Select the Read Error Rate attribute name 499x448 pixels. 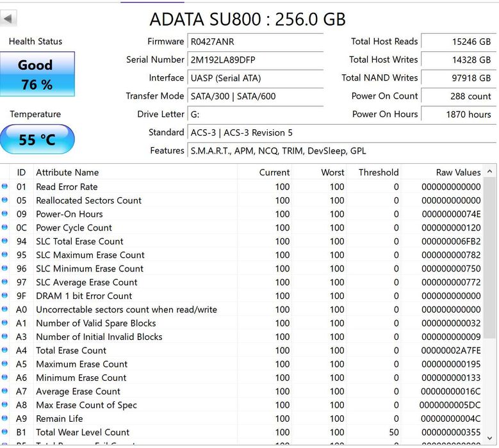click(67, 187)
